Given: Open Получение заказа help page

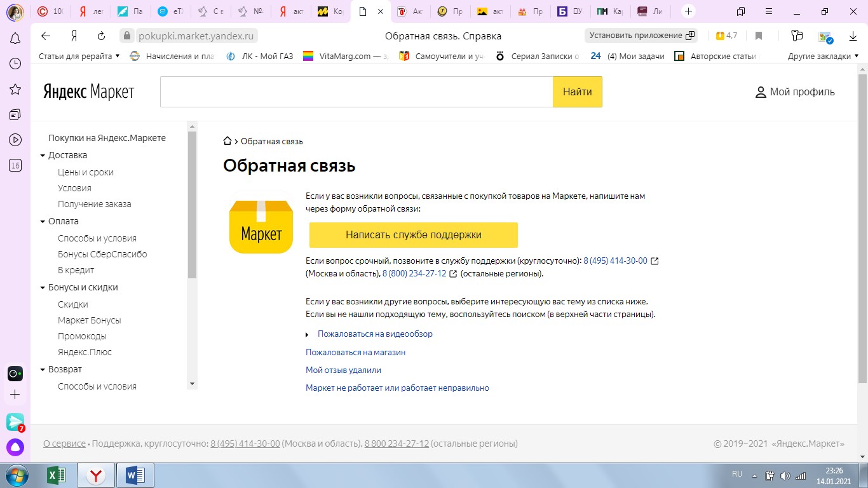Looking at the screenshot, I should point(95,204).
